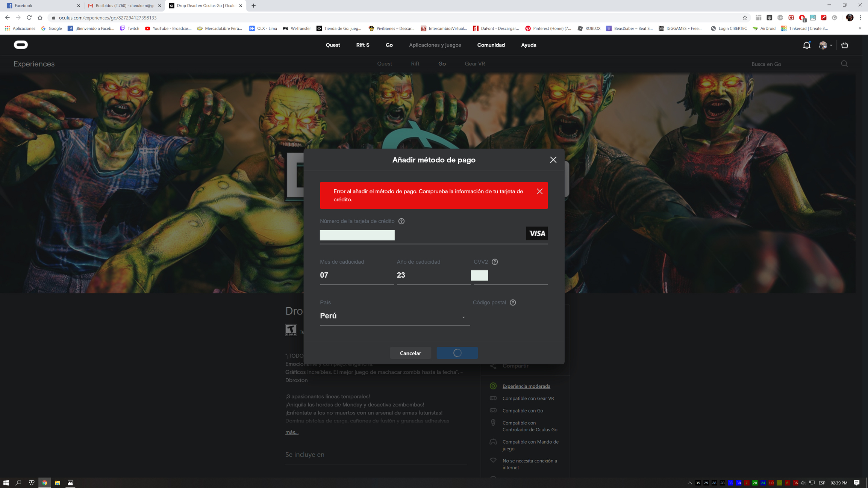This screenshot has height=488, width=868.
Task: Click the browser back arrow
Action: coord(8,18)
